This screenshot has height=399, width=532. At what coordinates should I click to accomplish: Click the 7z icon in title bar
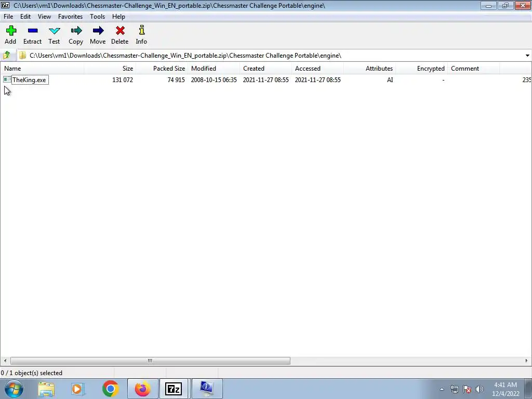pyautogui.click(x=5, y=5)
